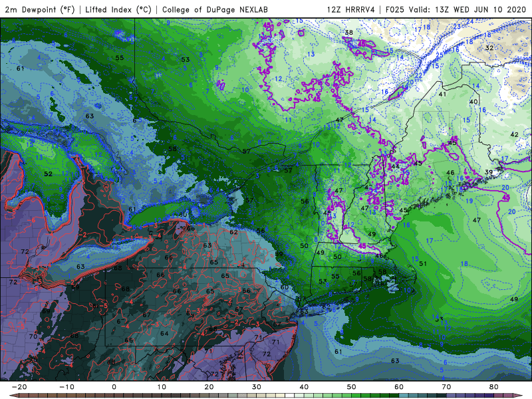532x399 pixels.
Task: Click the '40' color scale label
Action: click(x=304, y=387)
